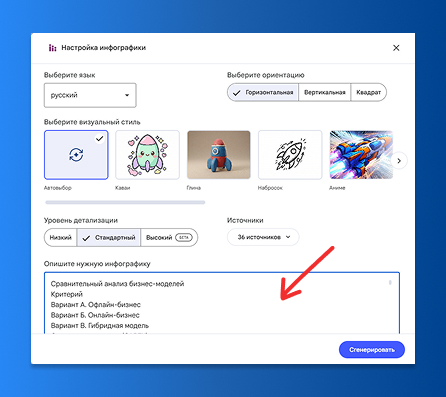Viewport: 446px width, 397px height.
Task: Click the Сгенерировать button
Action: click(x=372, y=350)
